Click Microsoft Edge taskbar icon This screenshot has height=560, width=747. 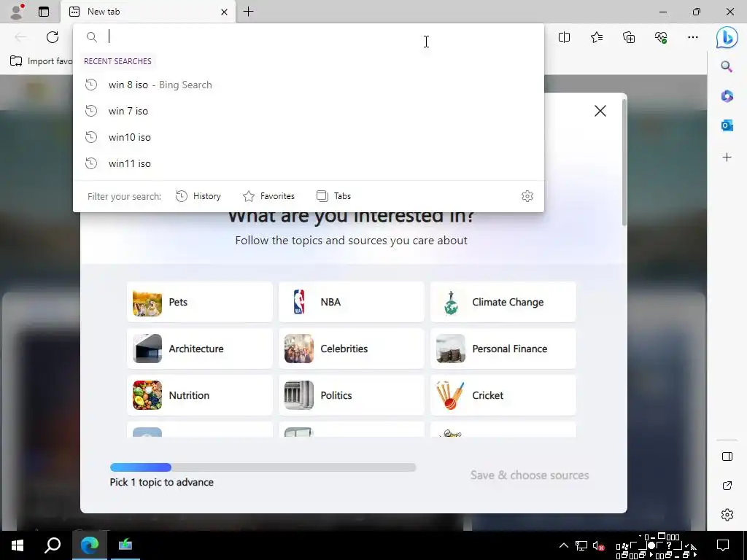click(90, 545)
